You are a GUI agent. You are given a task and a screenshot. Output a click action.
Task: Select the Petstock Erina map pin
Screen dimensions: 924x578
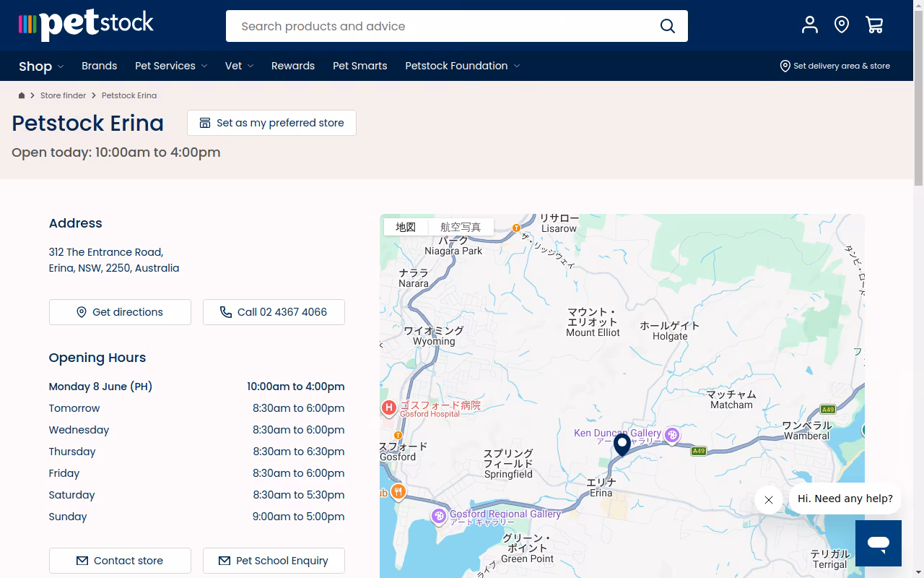click(x=622, y=445)
